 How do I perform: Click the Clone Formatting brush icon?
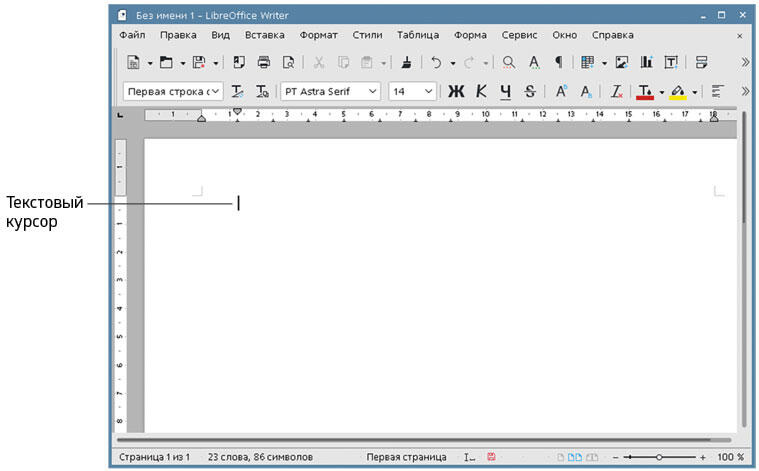coord(406,62)
